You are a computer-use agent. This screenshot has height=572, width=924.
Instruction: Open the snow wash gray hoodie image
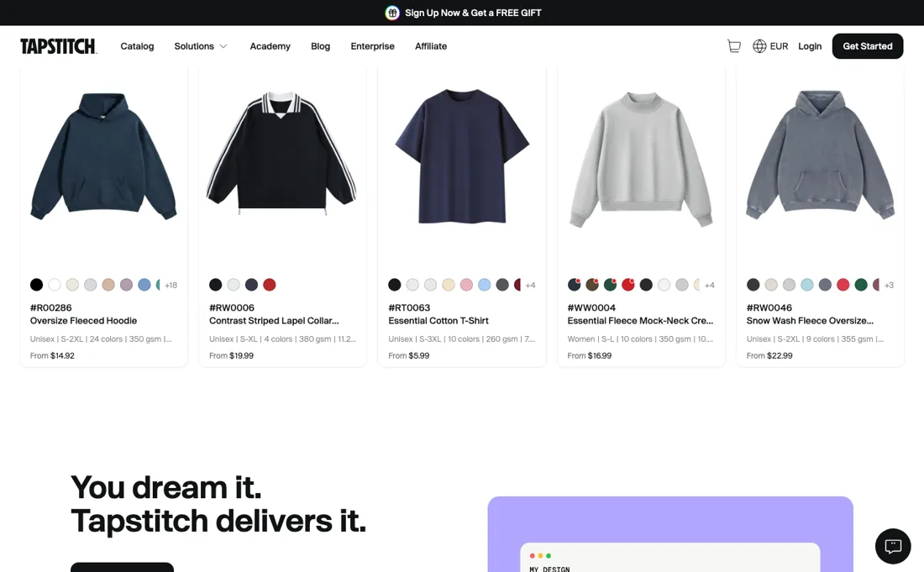821,155
